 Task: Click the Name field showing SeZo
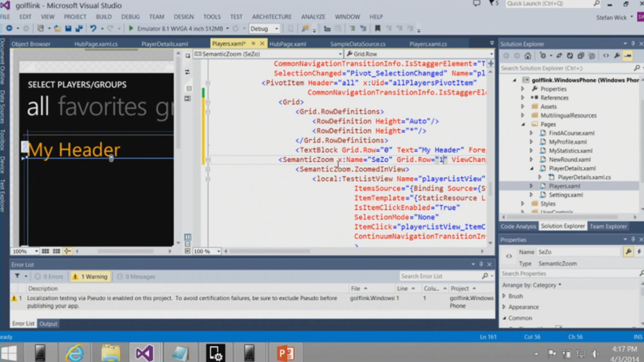579,252
